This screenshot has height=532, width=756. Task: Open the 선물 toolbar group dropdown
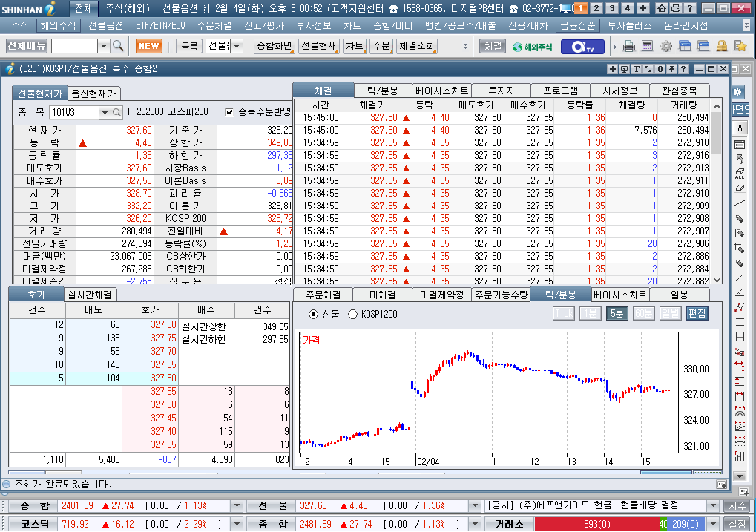tap(236, 46)
